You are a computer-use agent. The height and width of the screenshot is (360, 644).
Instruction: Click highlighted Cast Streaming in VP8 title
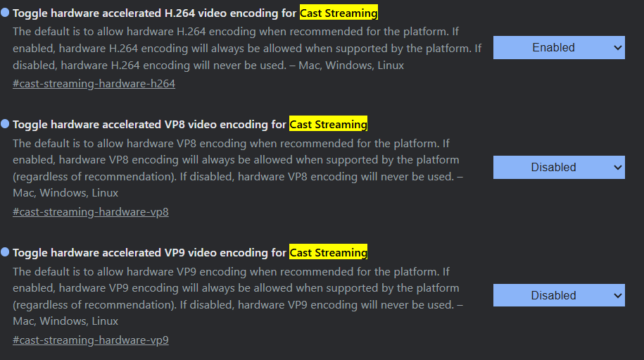point(328,124)
